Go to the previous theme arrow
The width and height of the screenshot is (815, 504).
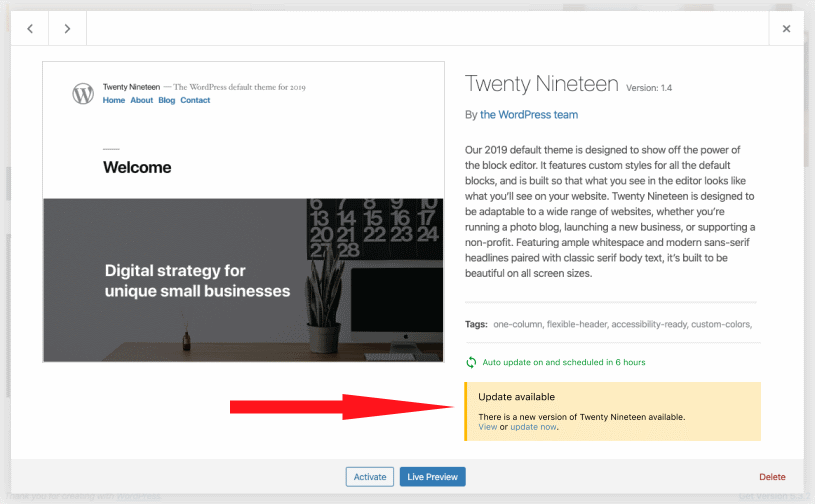pos(30,29)
